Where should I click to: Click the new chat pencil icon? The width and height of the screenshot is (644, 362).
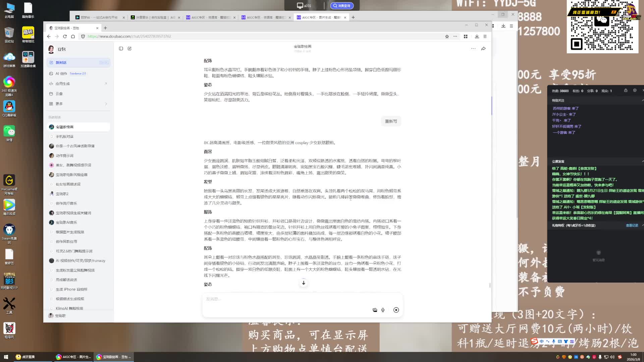129,49
